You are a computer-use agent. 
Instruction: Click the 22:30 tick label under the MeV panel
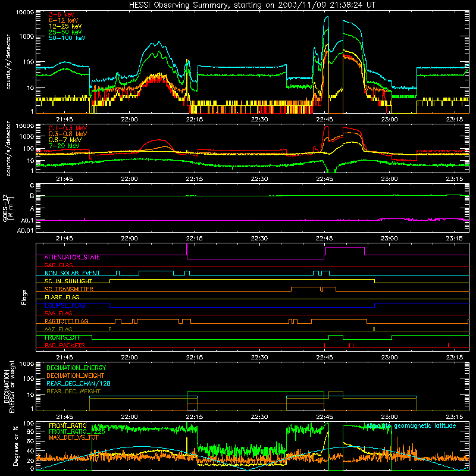coord(259,179)
